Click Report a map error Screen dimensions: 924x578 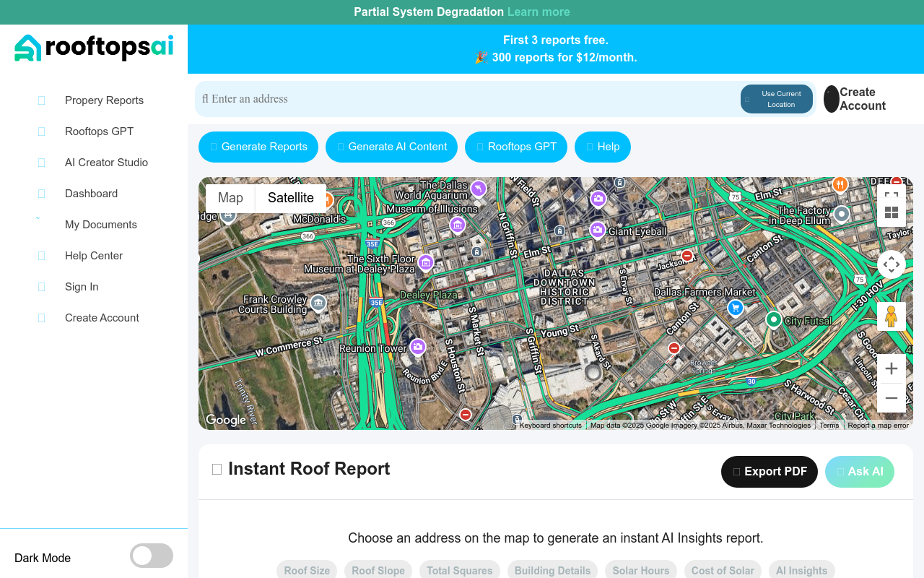(x=878, y=426)
